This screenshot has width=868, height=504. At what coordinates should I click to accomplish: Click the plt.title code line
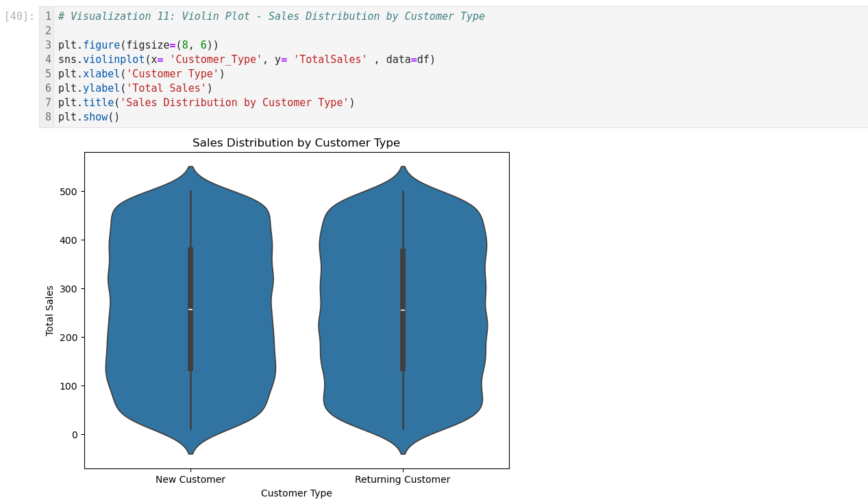[x=206, y=103]
